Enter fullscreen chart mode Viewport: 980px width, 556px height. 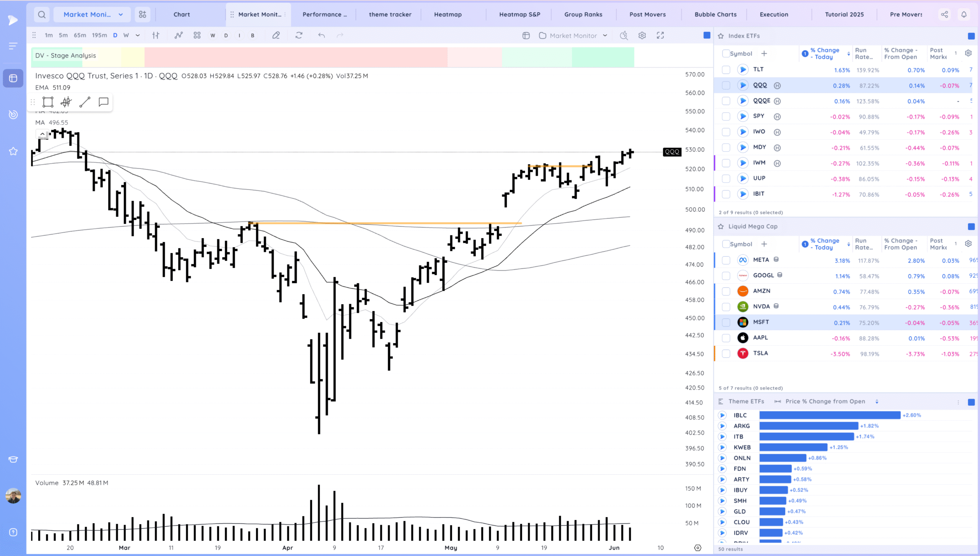point(660,36)
